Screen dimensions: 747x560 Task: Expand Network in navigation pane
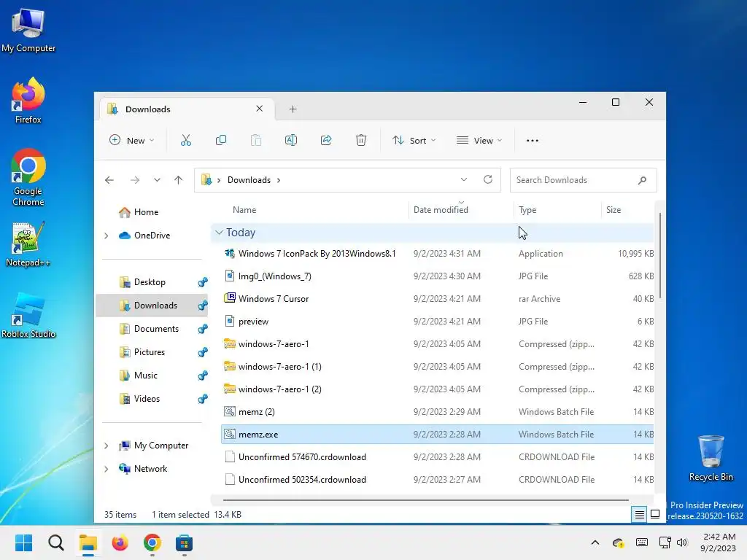pyautogui.click(x=107, y=469)
